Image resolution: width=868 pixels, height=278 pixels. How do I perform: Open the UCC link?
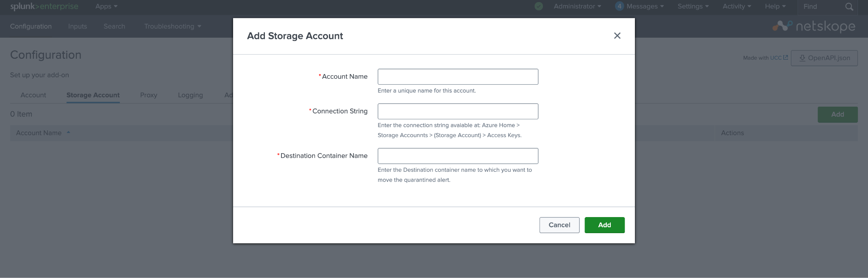(776, 58)
